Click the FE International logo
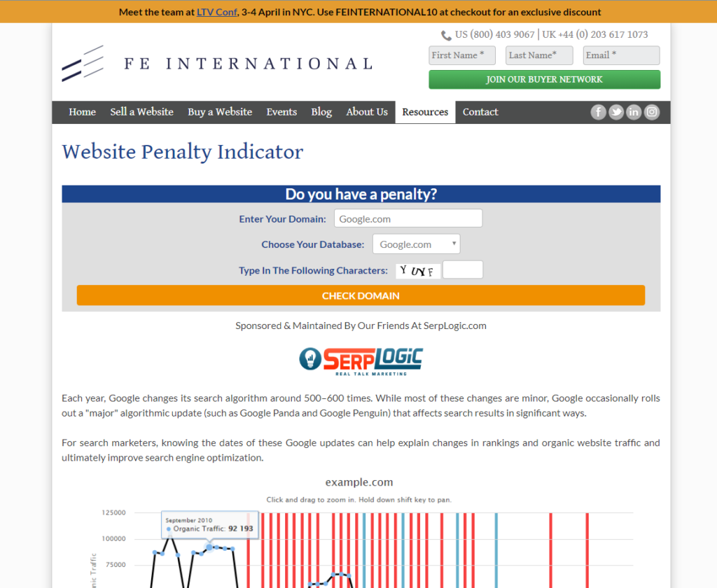The width and height of the screenshot is (717, 588). click(218, 64)
